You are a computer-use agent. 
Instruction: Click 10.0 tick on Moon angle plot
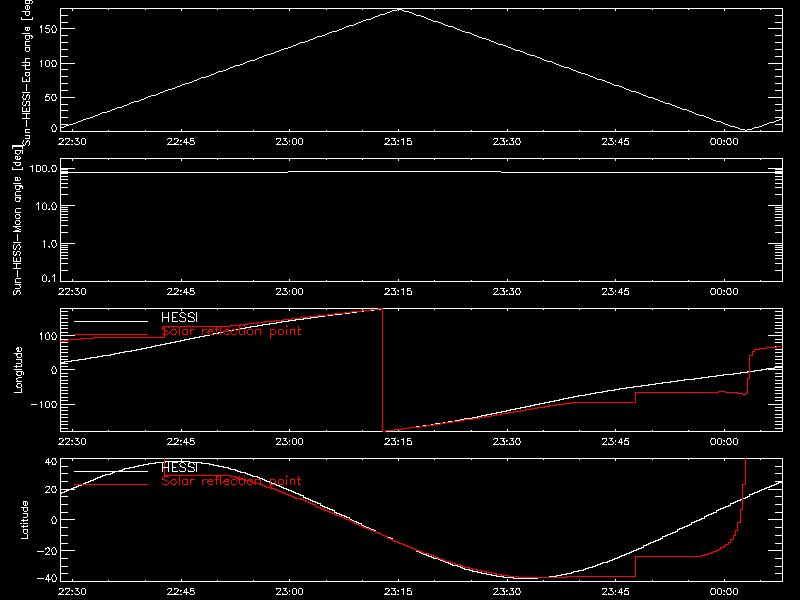pyautogui.click(x=46, y=207)
